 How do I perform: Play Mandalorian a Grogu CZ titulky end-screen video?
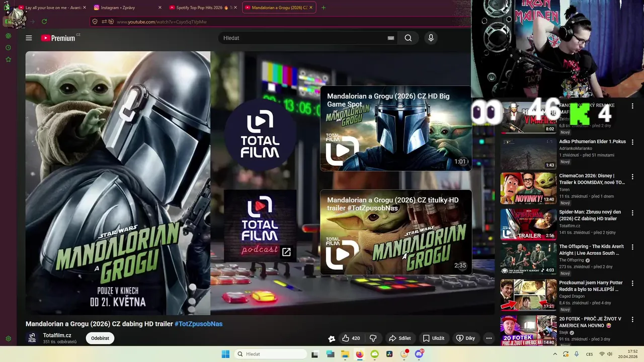pyautogui.click(x=396, y=232)
